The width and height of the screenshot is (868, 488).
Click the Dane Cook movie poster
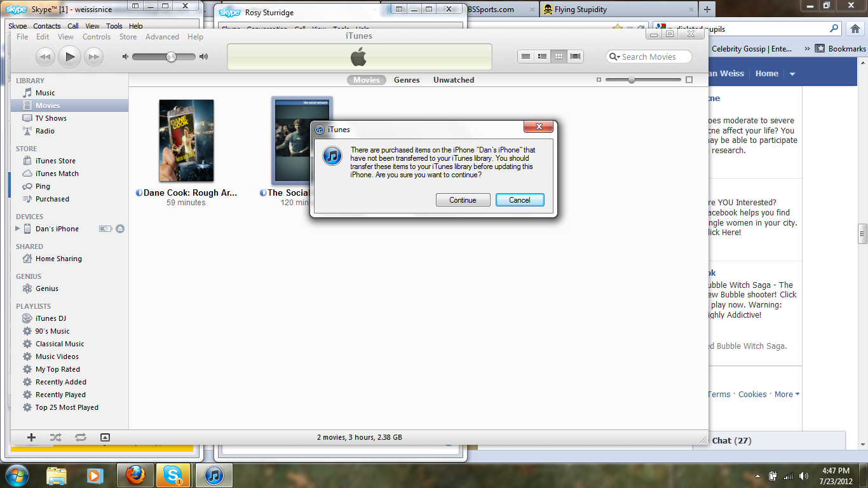click(x=186, y=140)
